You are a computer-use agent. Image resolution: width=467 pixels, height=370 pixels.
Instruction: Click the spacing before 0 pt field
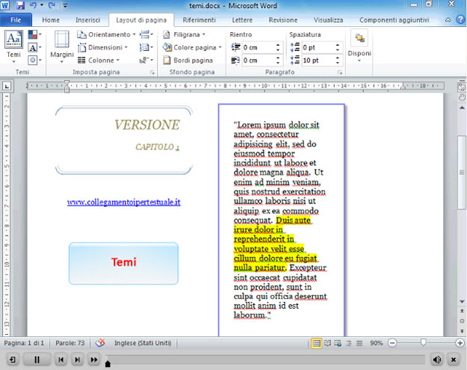pos(317,47)
